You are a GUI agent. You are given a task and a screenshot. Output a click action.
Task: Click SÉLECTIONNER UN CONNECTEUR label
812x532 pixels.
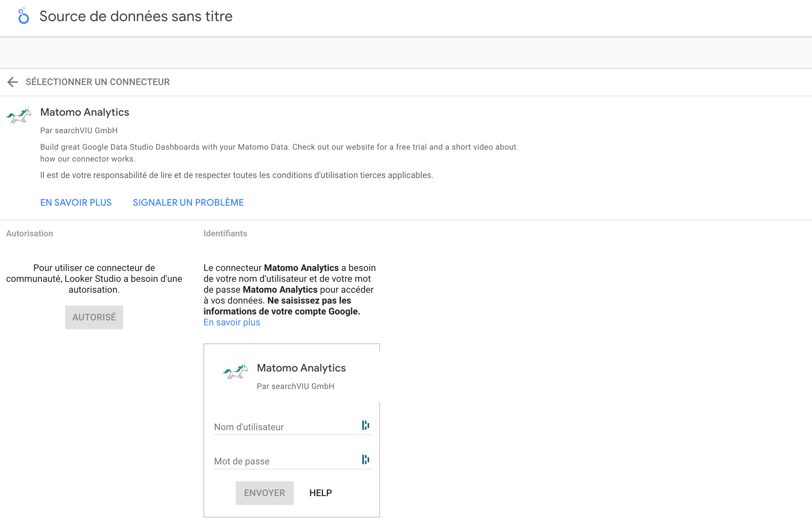[97, 82]
